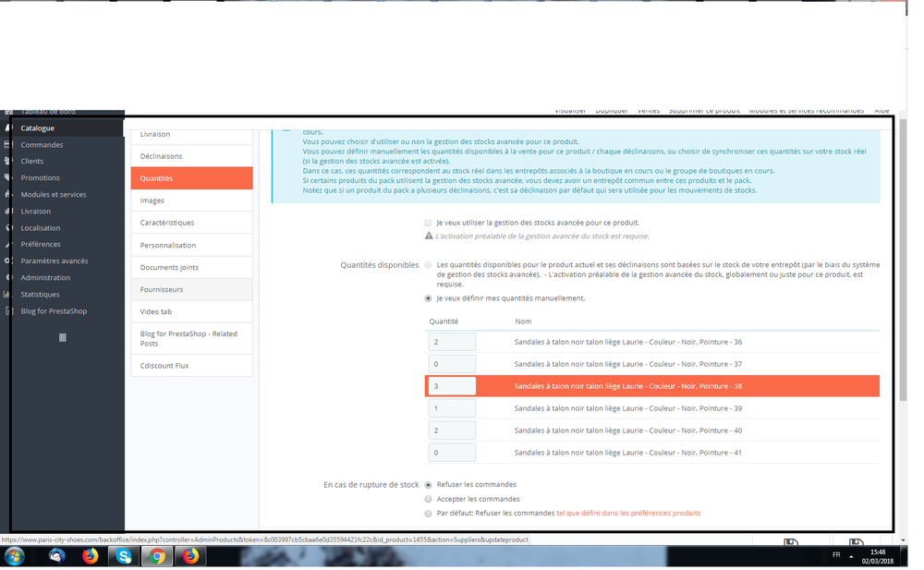Edit quantity field for Pointure 40
Screen dimensions: 924x570
pos(452,431)
